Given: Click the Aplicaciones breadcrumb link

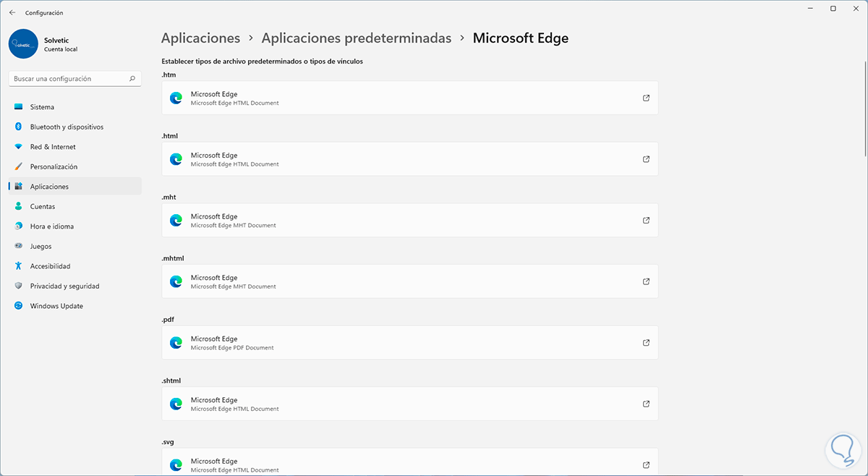Looking at the screenshot, I should click(200, 38).
